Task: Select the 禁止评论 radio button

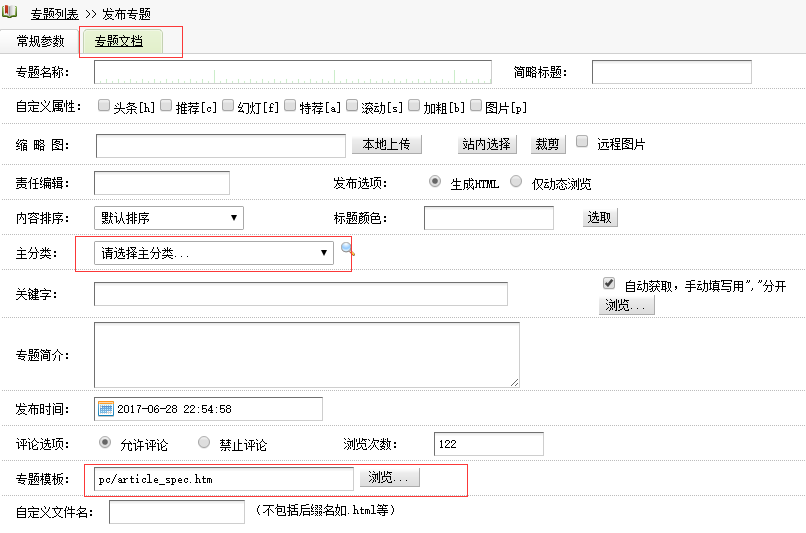Action: pos(204,442)
